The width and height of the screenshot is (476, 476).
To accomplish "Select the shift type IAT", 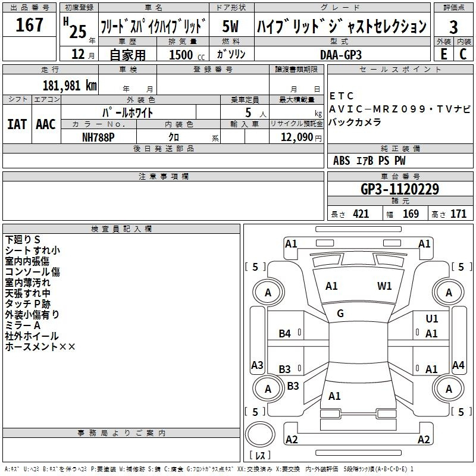I will click(17, 124).
